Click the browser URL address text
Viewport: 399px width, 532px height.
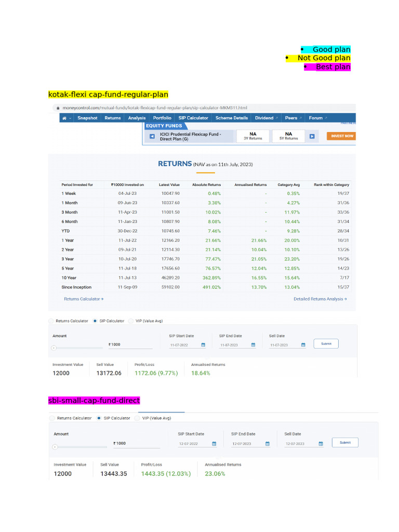click(x=155, y=108)
